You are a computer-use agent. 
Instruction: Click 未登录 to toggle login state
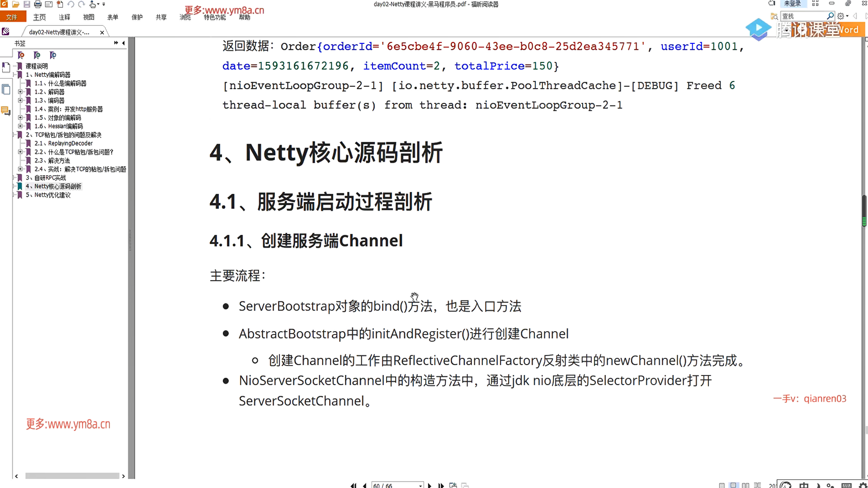(x=793, y=4)
